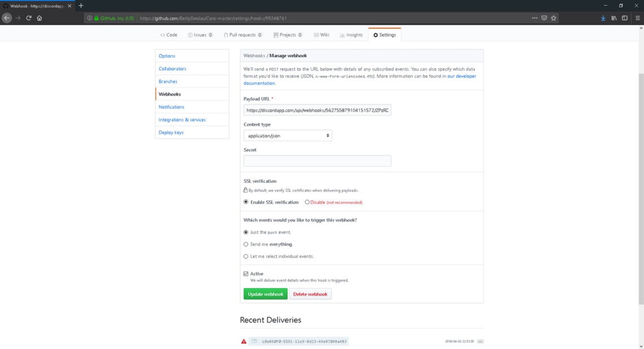644x349 pixels.
Task: Click the warning triangle beside the recent delivery
Action: (243, 341)
